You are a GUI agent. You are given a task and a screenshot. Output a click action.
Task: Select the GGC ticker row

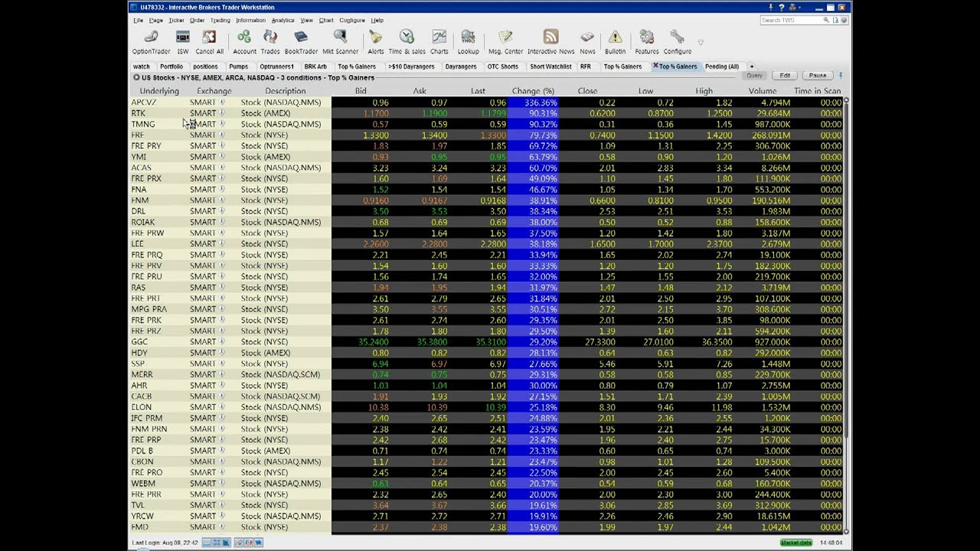tap(486, 342)
